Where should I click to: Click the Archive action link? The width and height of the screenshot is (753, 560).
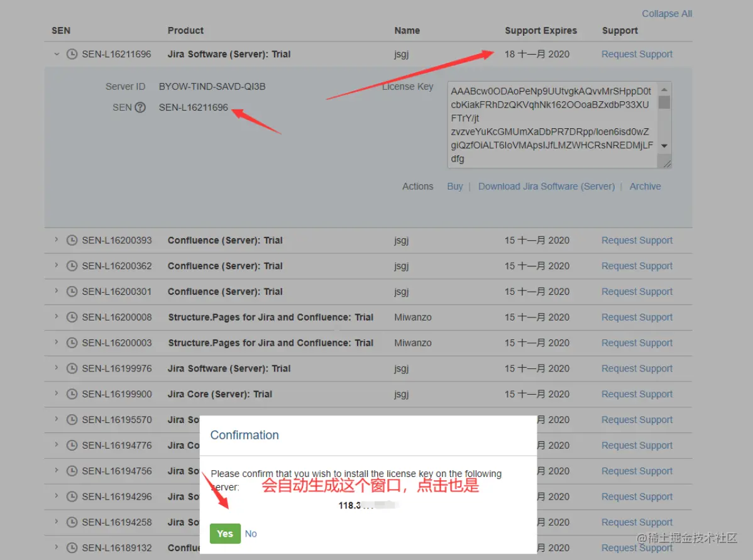click(x=645, y=186)
